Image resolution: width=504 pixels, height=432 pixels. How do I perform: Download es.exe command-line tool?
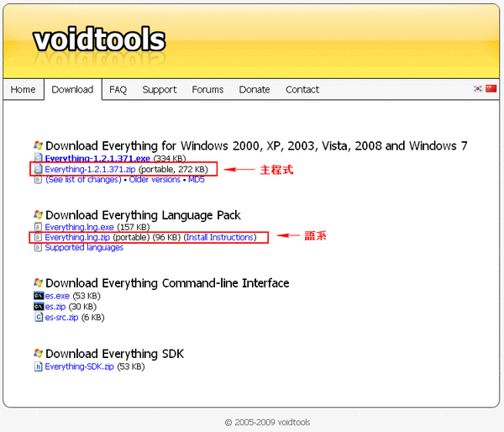57,296
